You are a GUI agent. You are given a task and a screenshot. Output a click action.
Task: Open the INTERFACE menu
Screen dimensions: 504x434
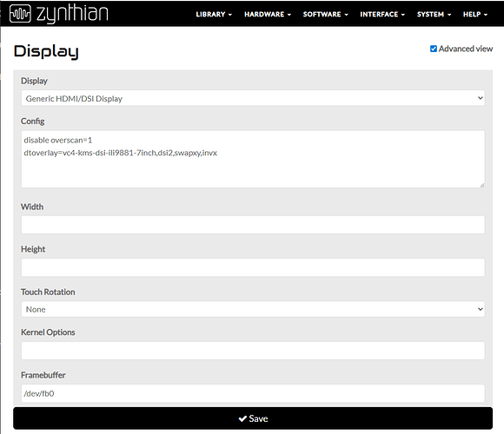[382, 15]
